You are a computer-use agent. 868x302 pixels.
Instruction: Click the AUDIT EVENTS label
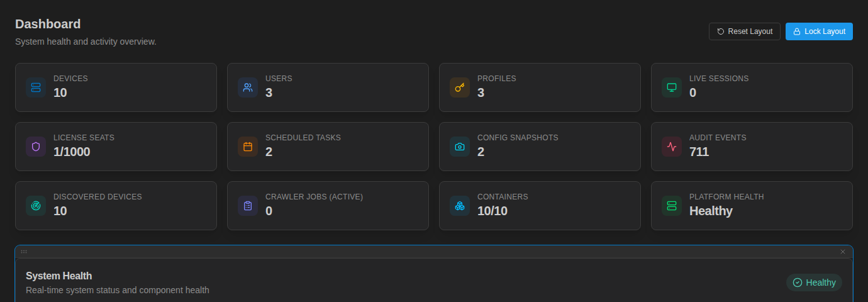(x=718, y=137)
